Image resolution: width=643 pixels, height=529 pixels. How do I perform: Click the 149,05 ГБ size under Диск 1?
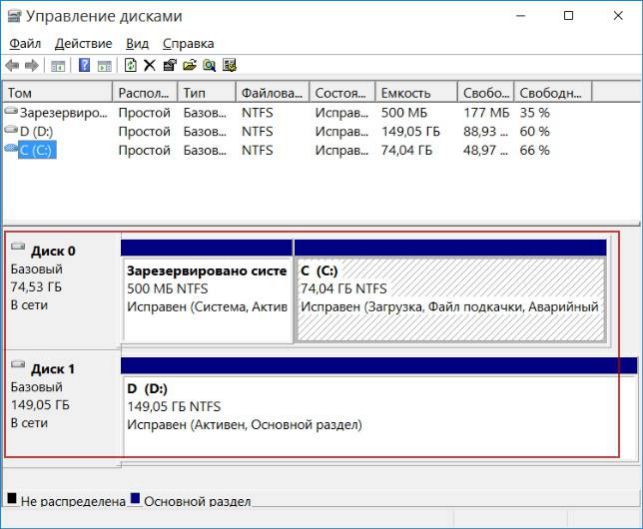click(40, 405)
